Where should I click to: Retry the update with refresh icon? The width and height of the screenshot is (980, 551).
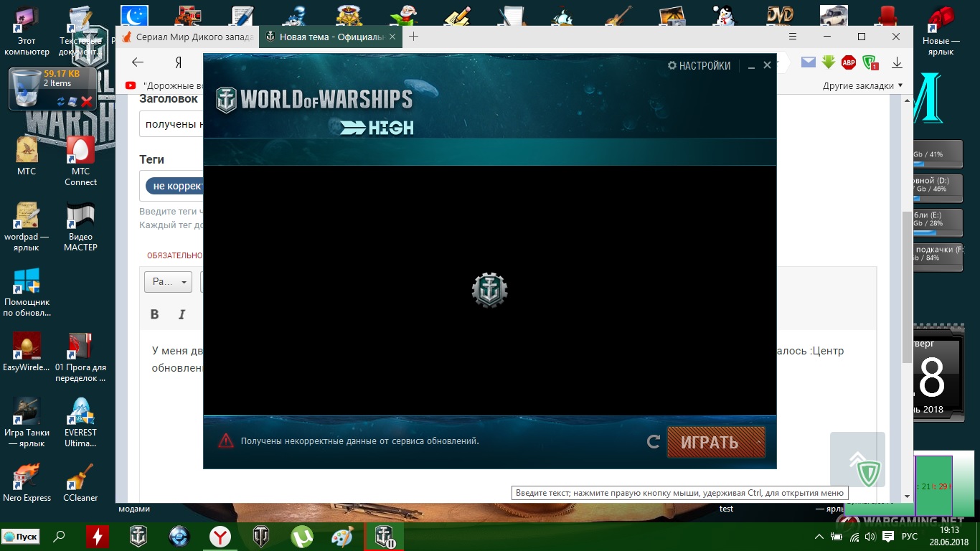click(653, 442)
